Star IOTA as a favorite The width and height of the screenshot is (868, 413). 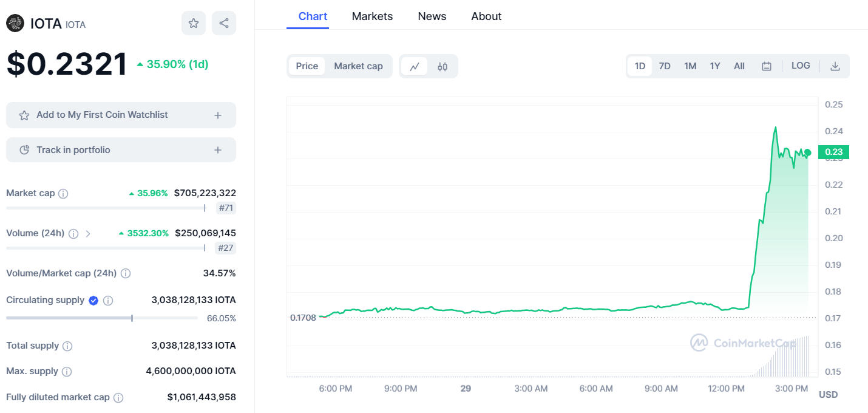coord(194,23)
